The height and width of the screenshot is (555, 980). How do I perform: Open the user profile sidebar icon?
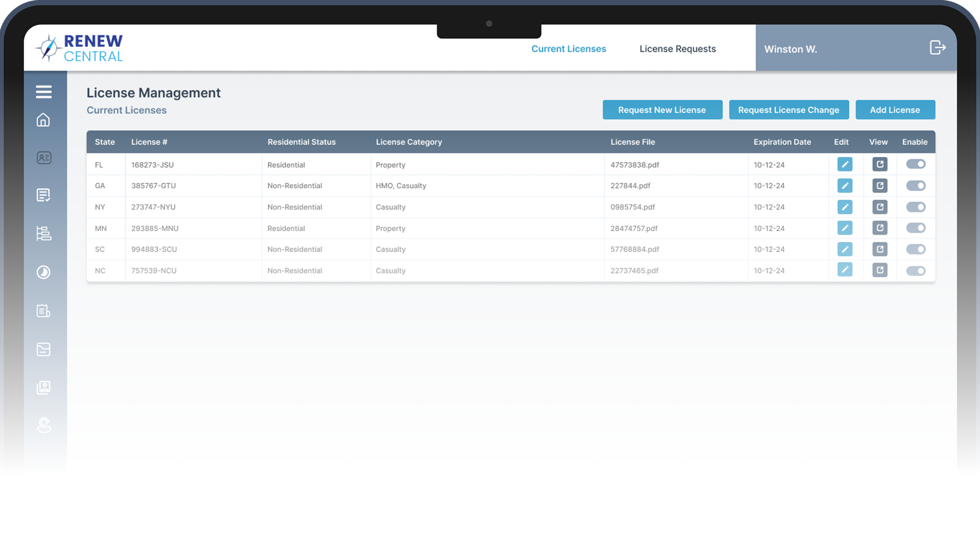pos(44,425)
